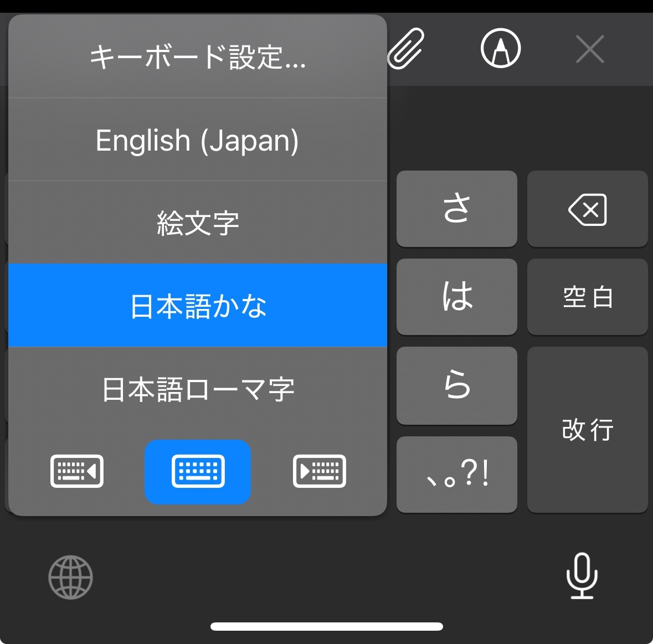Close the toolbar with X icon
The image size is (653, 644).
[590, 49]
